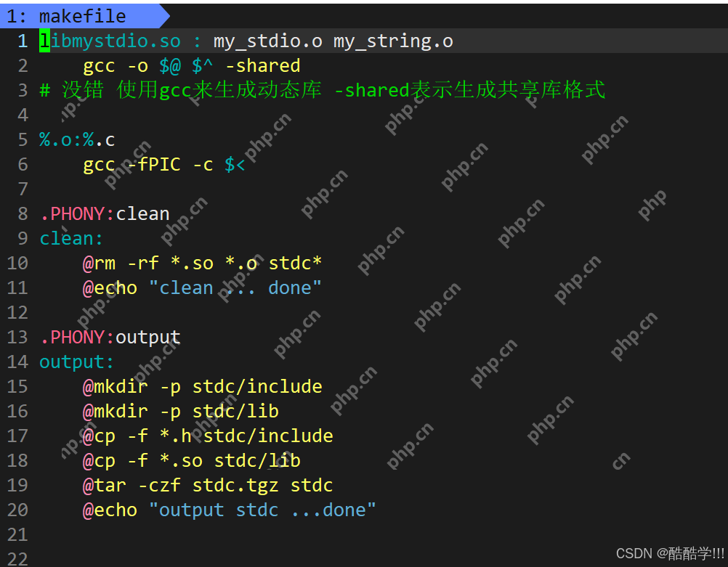Click the my_stdio.o dependency text
This screenshot has width=728, height=567.
click(268, 41)
